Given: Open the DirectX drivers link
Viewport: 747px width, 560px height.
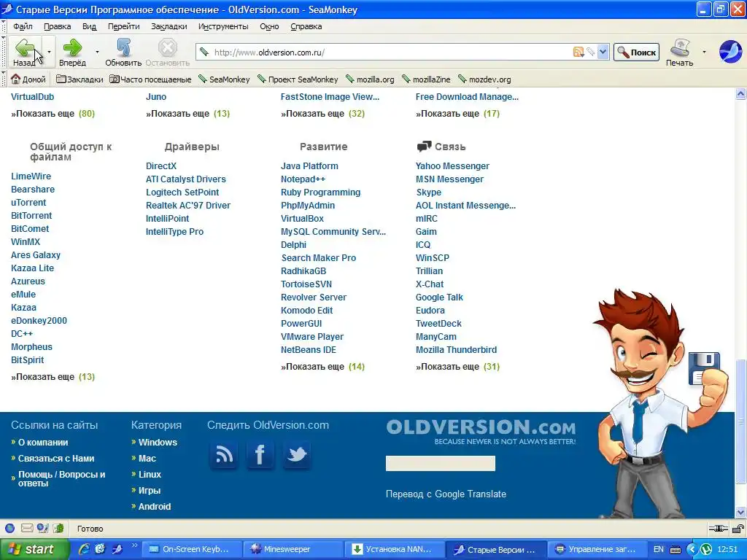Looking at the screenshot, I should (161, 166).
